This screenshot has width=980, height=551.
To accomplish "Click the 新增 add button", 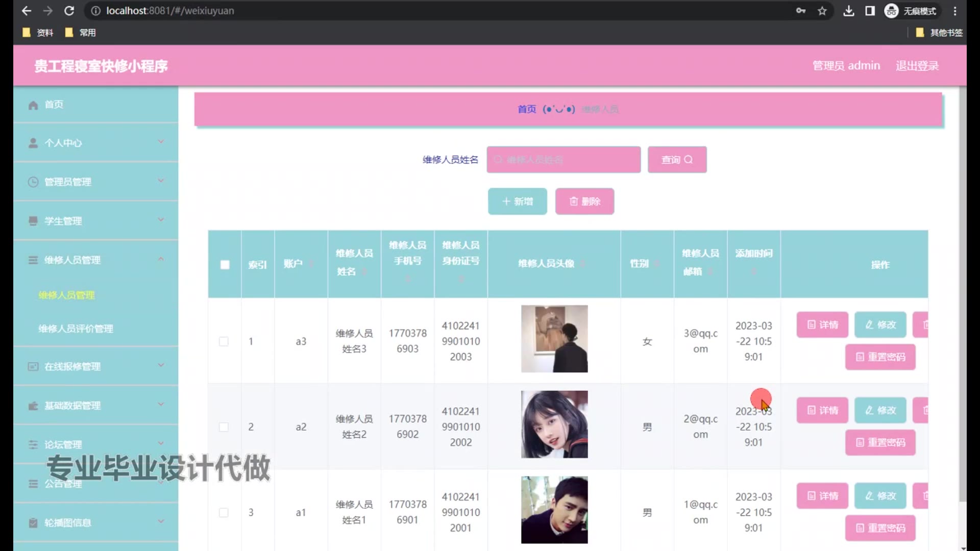I will (518, 202).
